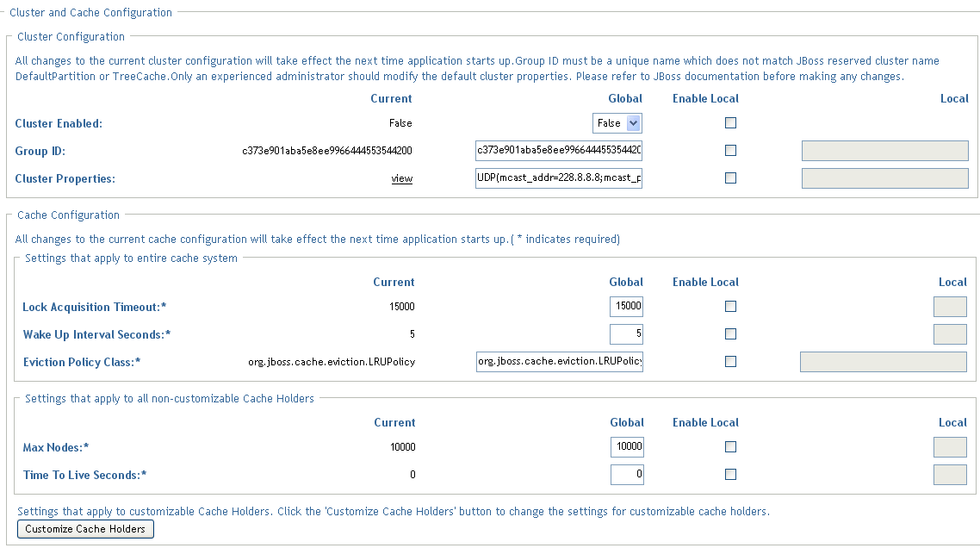Edit the global Max Nodes value

click(x=626, y=447)
